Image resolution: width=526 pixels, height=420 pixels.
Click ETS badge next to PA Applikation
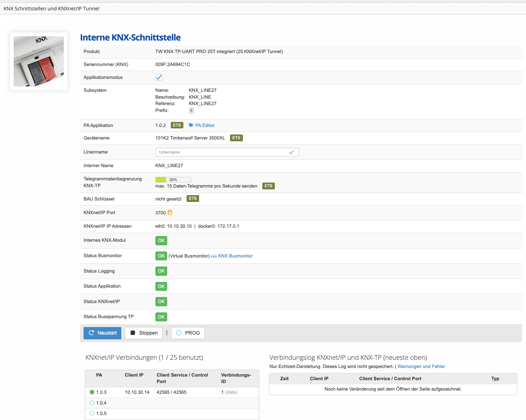coord(177,125)
